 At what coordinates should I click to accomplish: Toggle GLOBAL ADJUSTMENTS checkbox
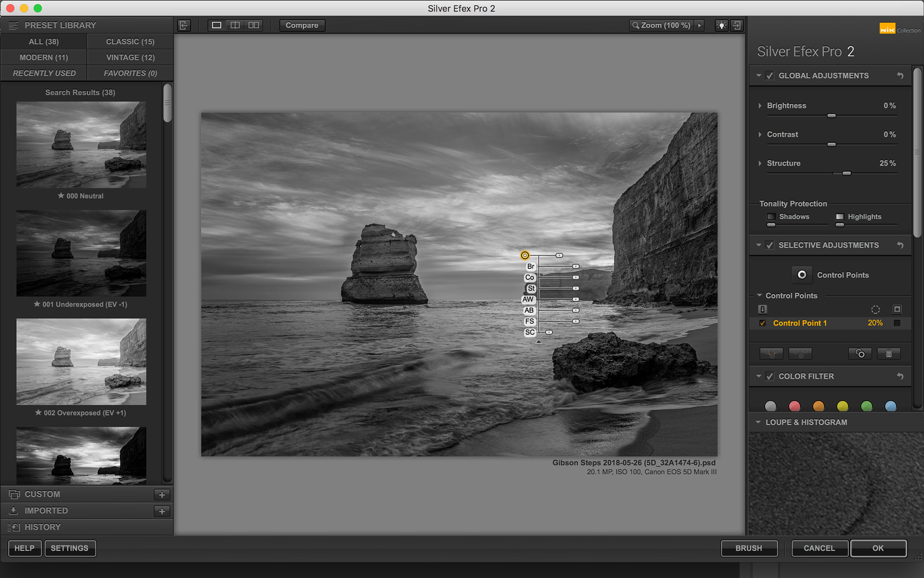pyautogui.click(x=770, y=75)
